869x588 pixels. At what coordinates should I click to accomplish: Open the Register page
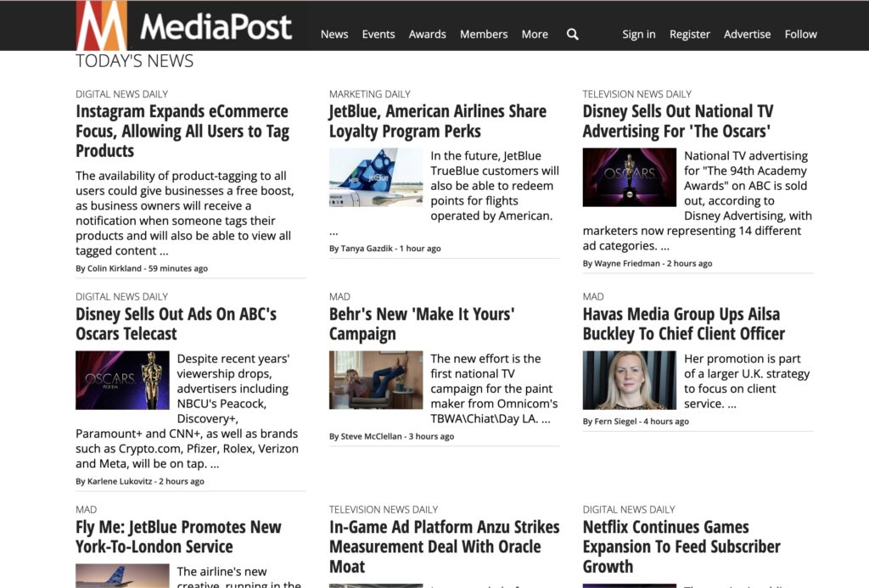tap(690, 34)
